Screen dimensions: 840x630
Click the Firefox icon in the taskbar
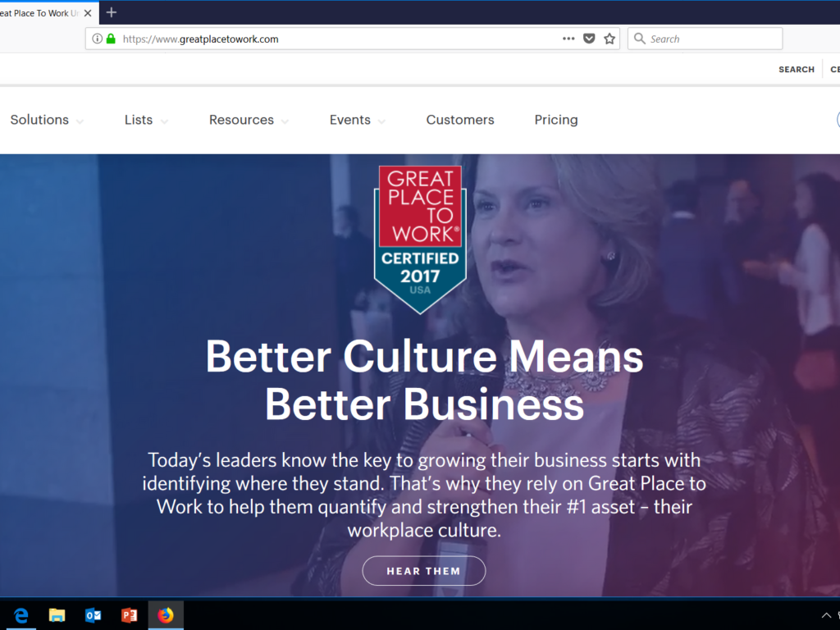click(166, 615)
